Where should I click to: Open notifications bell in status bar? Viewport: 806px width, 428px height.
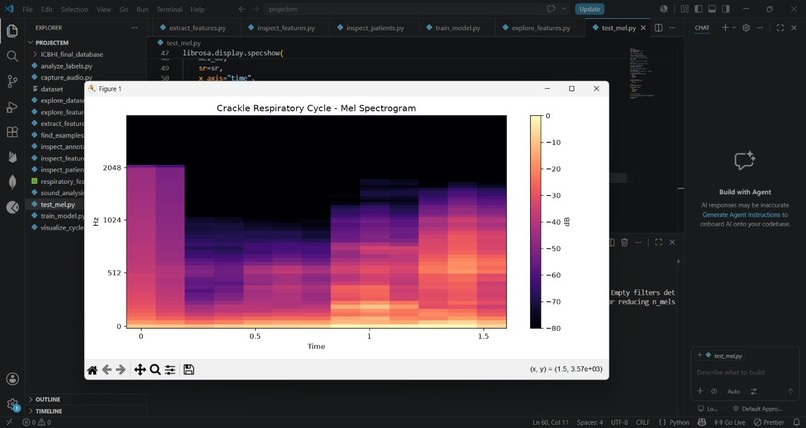(x=797, y=422)
